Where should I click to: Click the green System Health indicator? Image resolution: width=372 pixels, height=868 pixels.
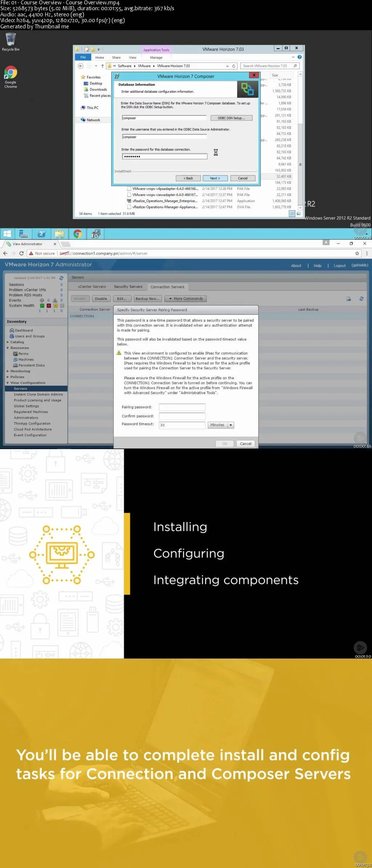pos(42,306)
